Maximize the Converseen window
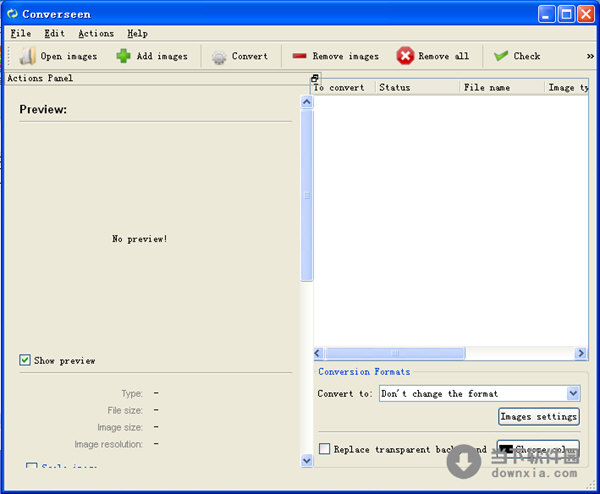This screenshot has height=494, width=600. click(x=566, y=15)
